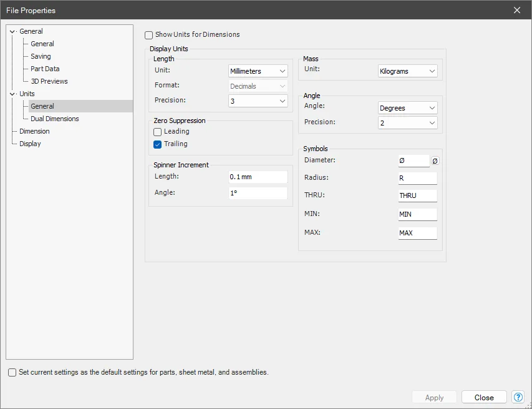Uncheck Trailing zero suppression
This screenshot has height=409, width=532.
pyautogui.click(x=157, y=144)
